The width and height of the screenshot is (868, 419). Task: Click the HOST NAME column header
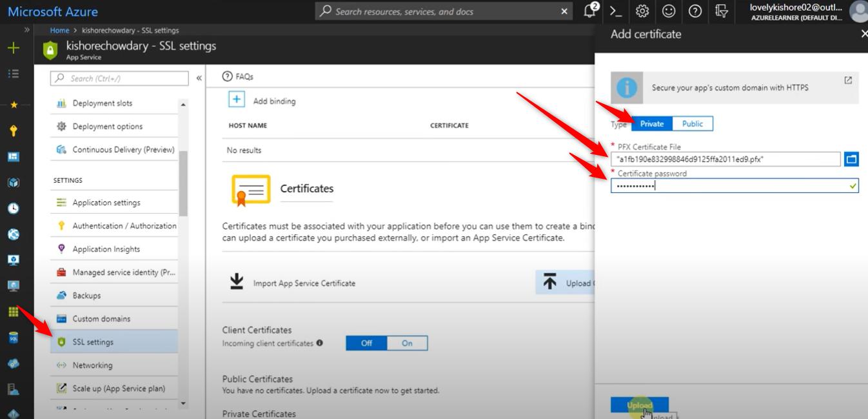(248, 125)
